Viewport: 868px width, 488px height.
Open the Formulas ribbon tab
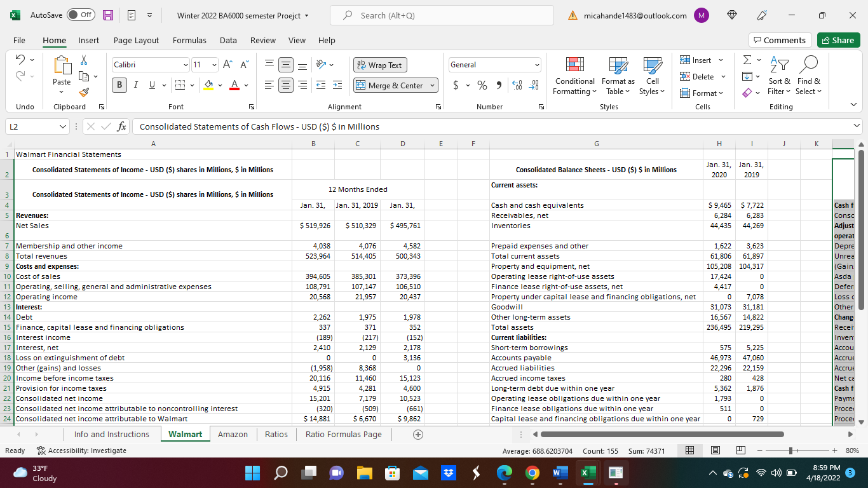coord(189,40)
